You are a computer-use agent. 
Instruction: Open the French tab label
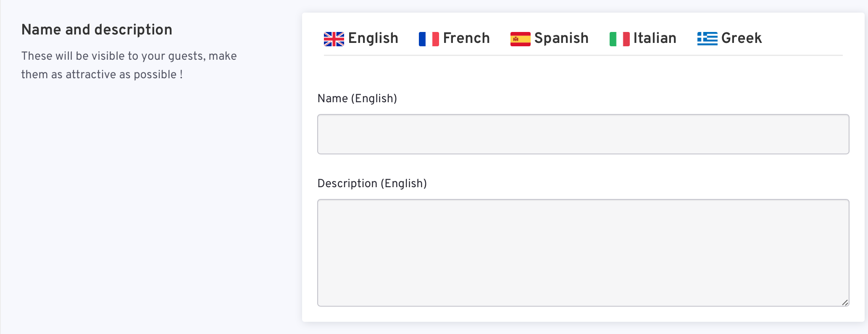466,38
